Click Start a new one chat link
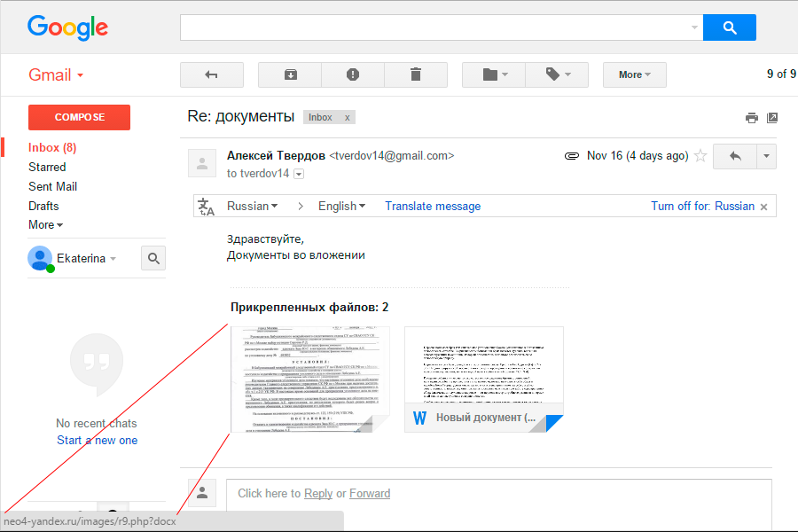This screenshot has height=532, width=798. click(98, 441)
